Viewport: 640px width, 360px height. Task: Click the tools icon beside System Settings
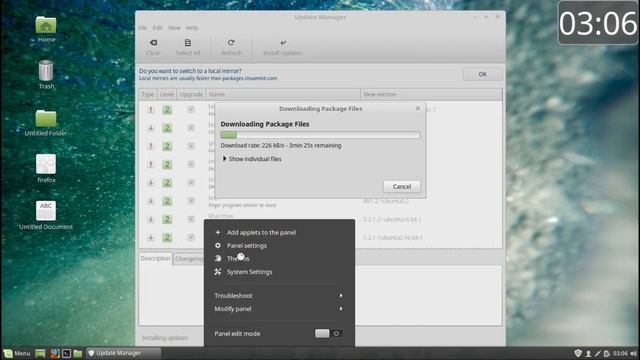tap(218, 271)
